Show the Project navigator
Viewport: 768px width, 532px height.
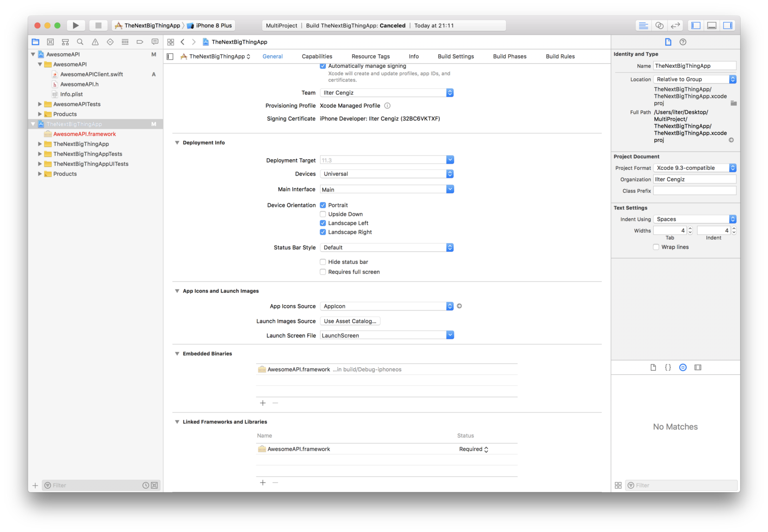tap(36, 42)
